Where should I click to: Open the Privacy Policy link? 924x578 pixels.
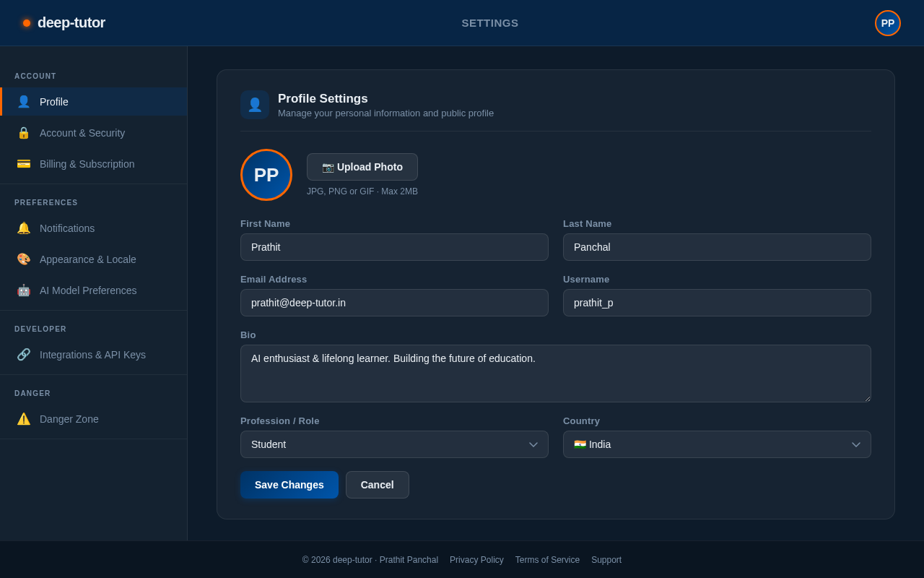click(476, 560)
